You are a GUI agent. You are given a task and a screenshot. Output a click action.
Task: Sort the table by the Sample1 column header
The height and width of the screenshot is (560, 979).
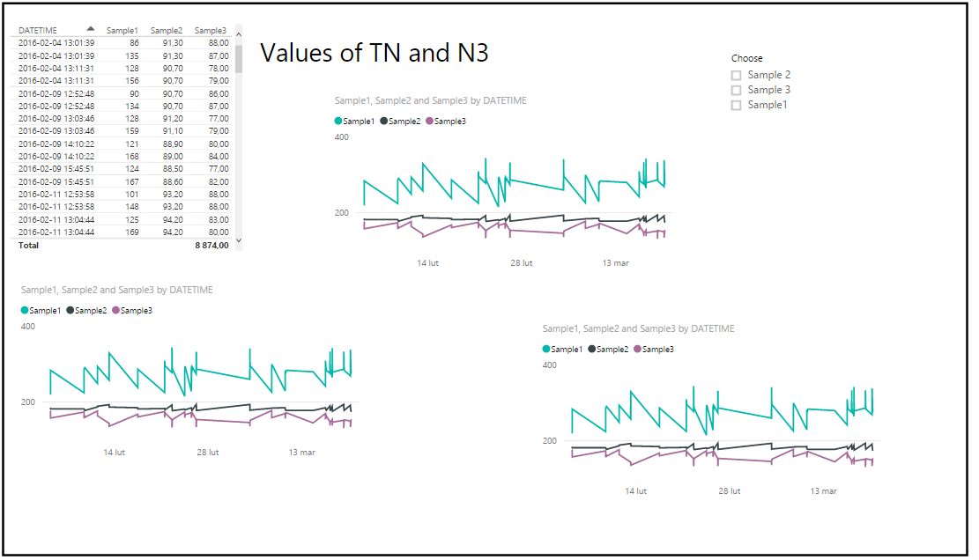pos(122,30)
